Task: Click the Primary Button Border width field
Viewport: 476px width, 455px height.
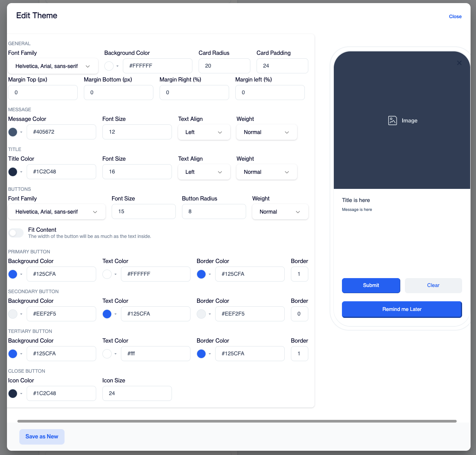Action: [x=299, y=274]
